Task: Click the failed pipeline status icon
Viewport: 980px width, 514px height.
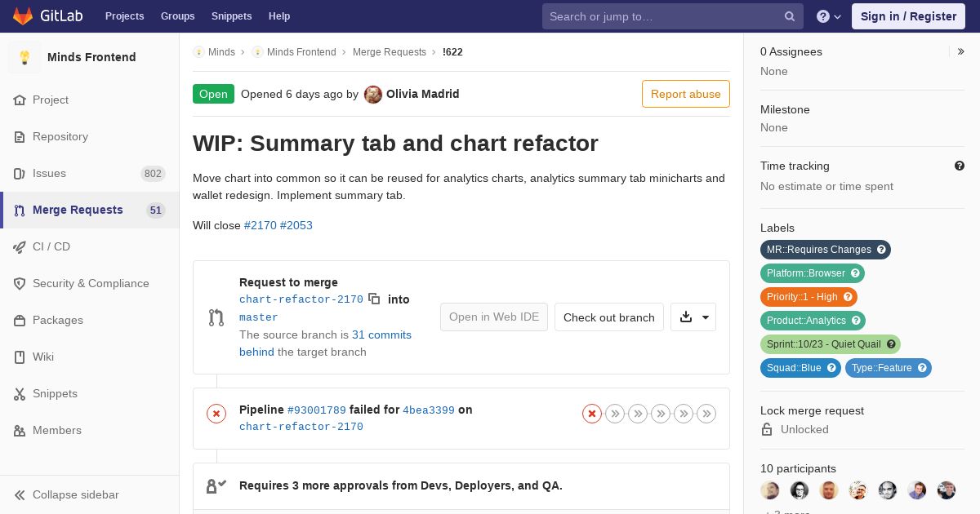Action: point(216,414)
